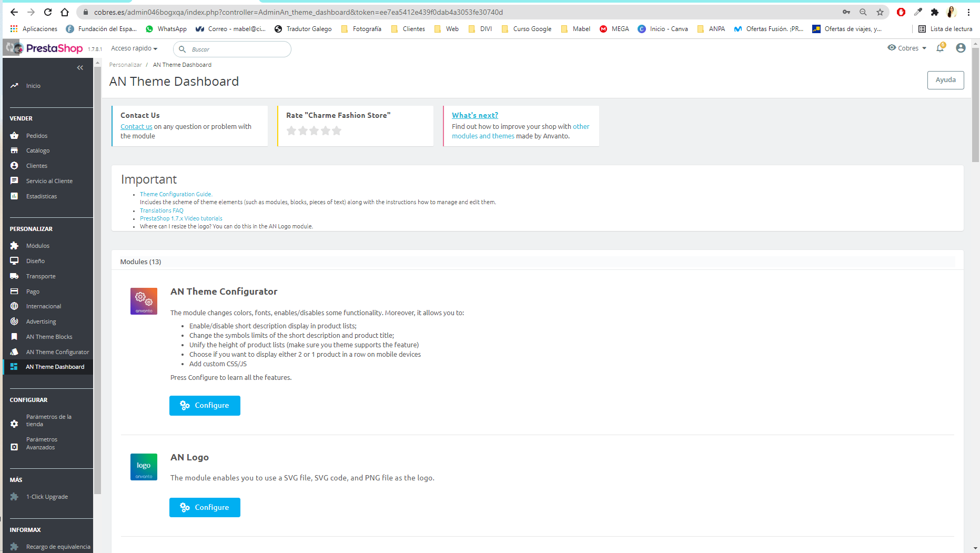Open the browser extensions puzzle icon
This screenshot has height=553, width=980.
pyautogui.click(x=935, y=12)
